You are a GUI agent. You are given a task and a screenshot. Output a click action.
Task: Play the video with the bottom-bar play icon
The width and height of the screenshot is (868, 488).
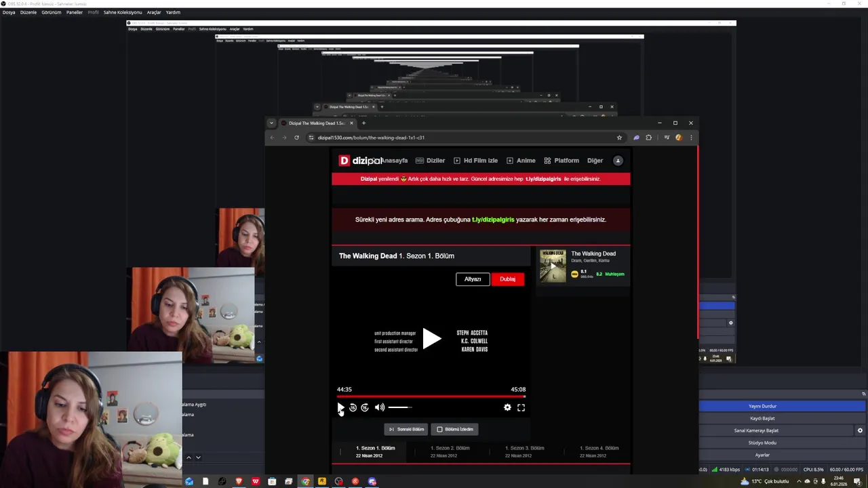tap(340, 407)
